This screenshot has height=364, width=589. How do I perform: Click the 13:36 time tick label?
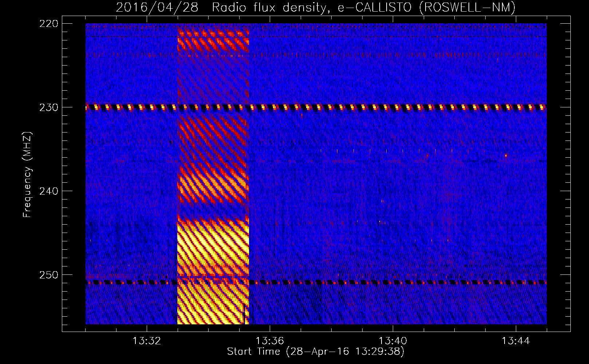coord(270,341)
